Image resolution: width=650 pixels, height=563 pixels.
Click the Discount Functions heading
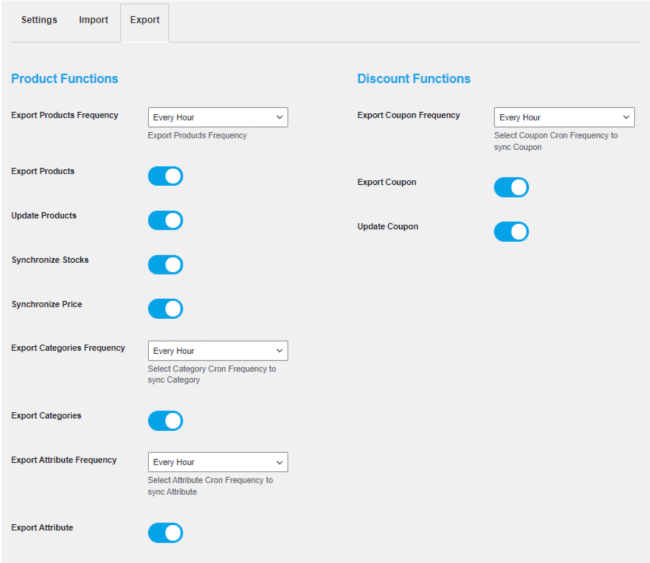click(x=413, y=78)
